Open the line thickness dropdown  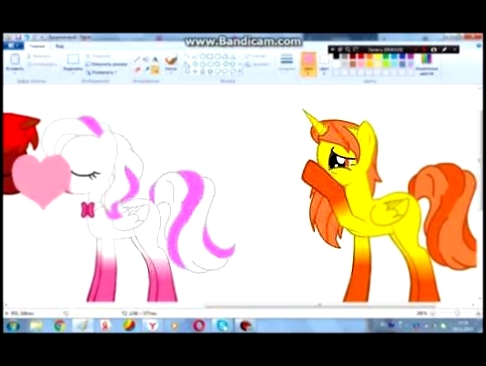pos(286,62)
